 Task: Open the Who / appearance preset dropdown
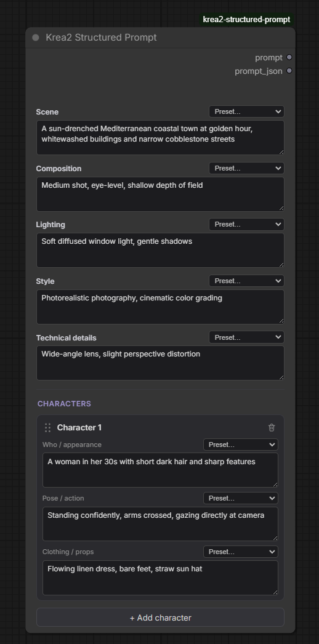(241, 445)
